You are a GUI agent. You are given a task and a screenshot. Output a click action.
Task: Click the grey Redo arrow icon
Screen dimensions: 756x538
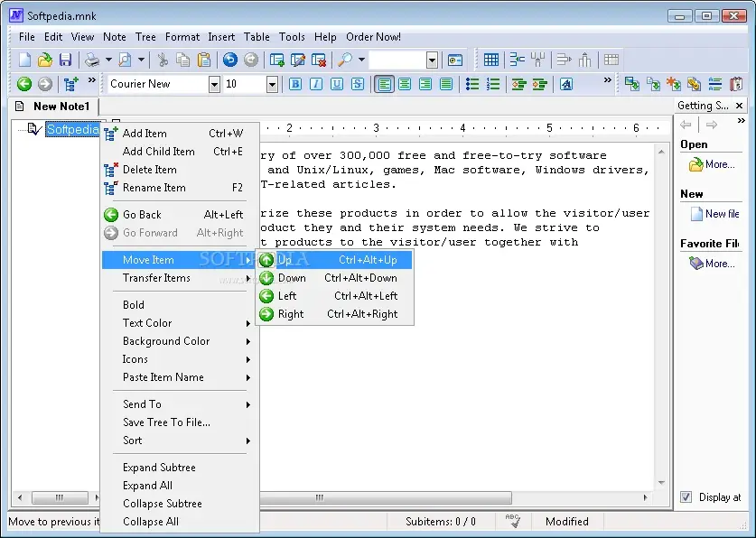pyautogui.click(x=251, y=60)
